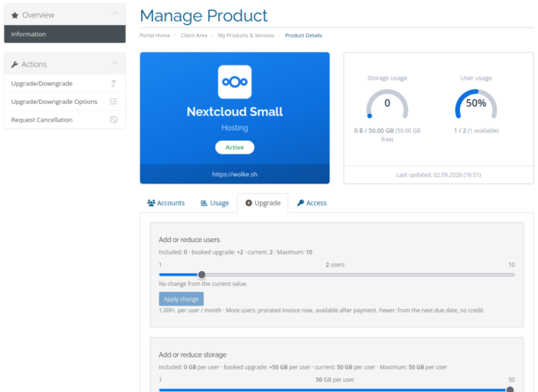The width and height of the screenshot is (538, 392).
Task: Go to Portal Home breadcrumb
Action: click(155, 35)
